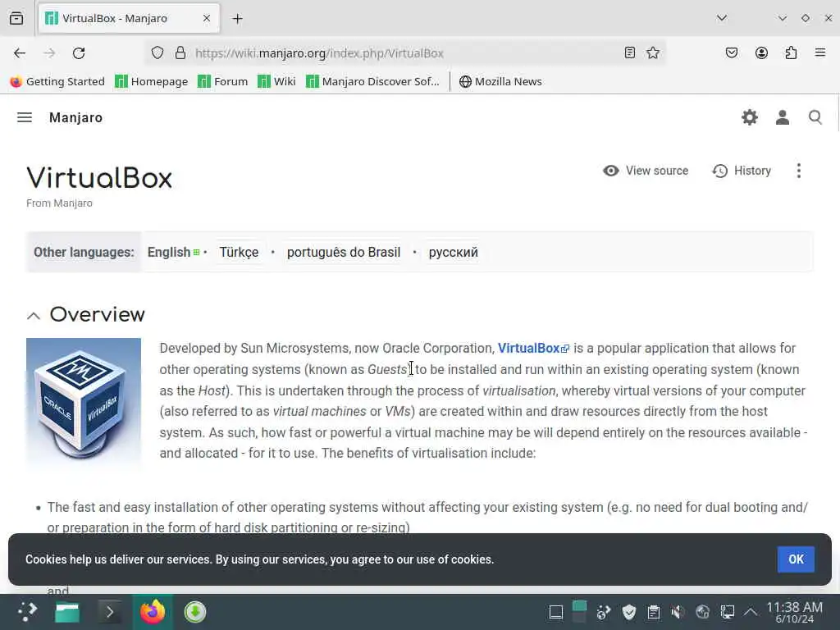Select the Firefox taskbar icon
Image resolution: width=840 pixels, height=630 pixels.
click(153, 612)
